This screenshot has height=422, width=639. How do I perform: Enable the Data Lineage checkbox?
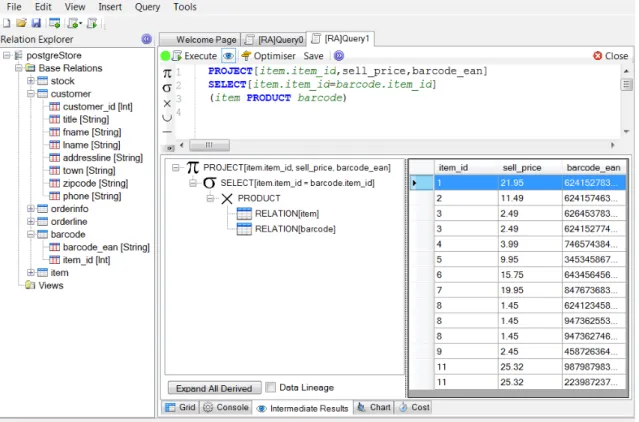[x=270, y=387]
